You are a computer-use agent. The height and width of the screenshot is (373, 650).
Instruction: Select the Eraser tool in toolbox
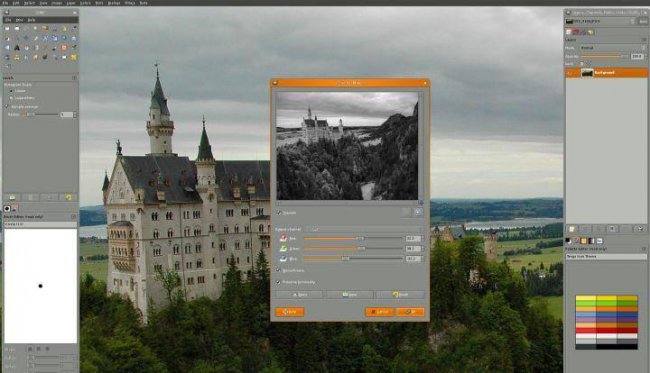tap(64, 48)
